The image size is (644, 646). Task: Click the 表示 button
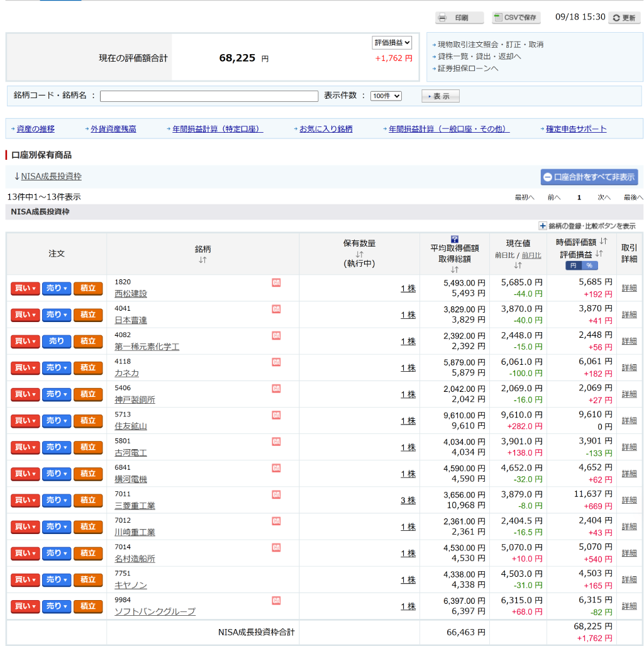pos(440,96)
